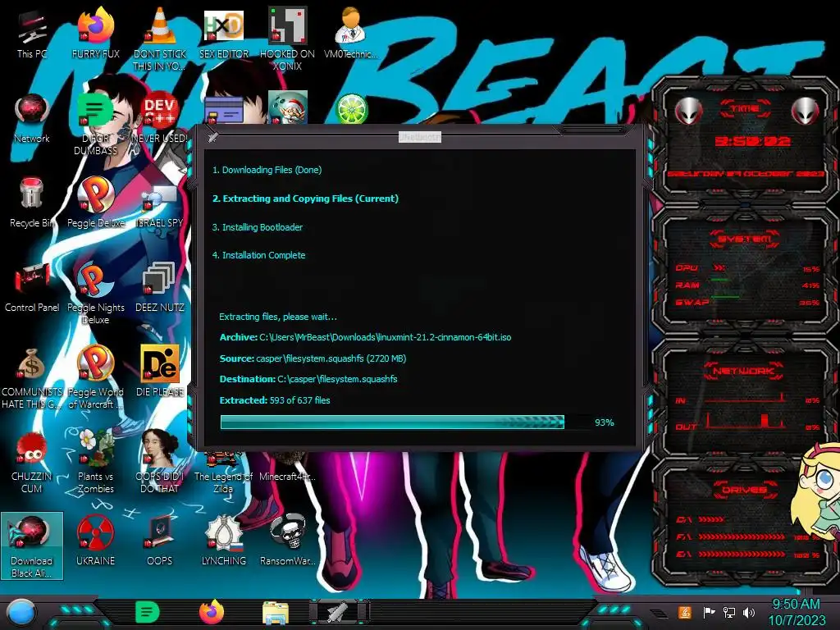Launch Plants vs Zombies shortcut
Image resolution: width=840 pixels, height=630 pixels.
point(95,462)
